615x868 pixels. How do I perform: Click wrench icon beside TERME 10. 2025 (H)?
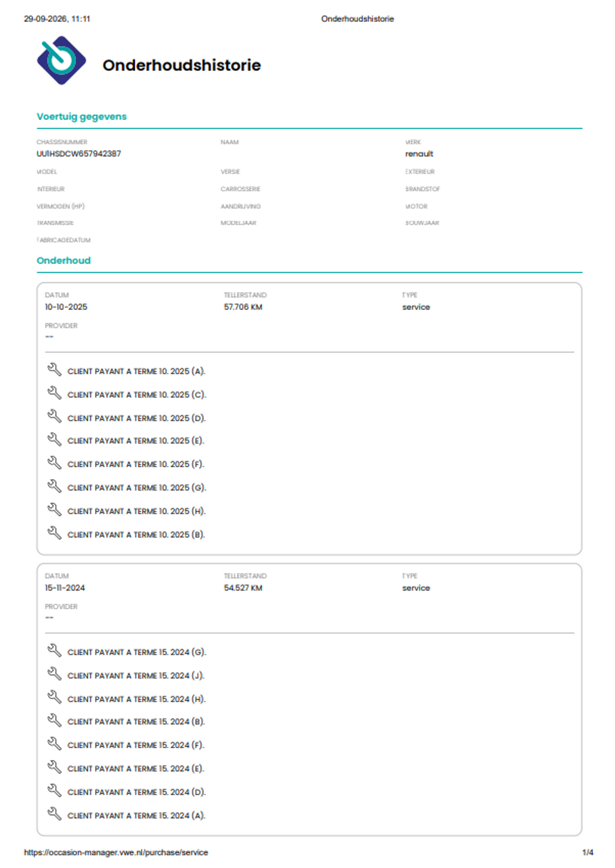click(x=54, y=510)
